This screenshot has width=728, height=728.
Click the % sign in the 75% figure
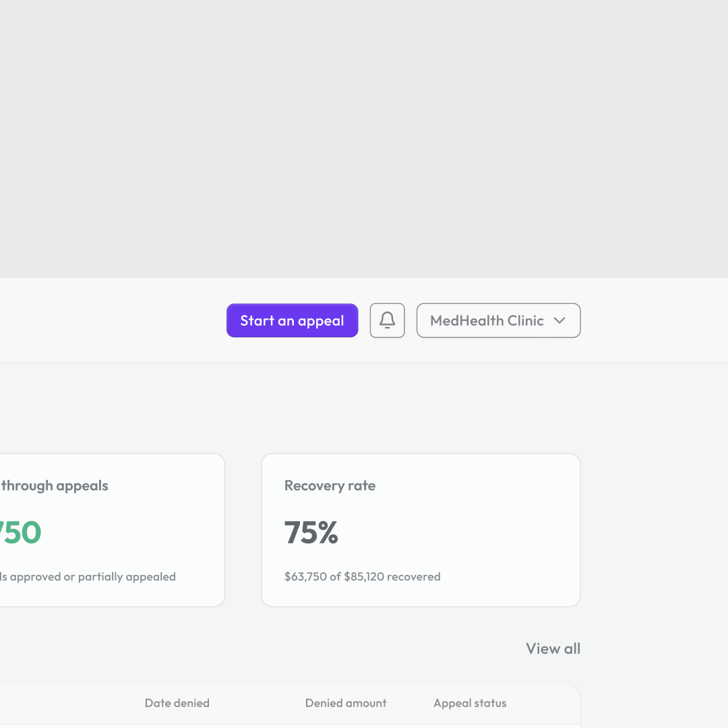328,532
